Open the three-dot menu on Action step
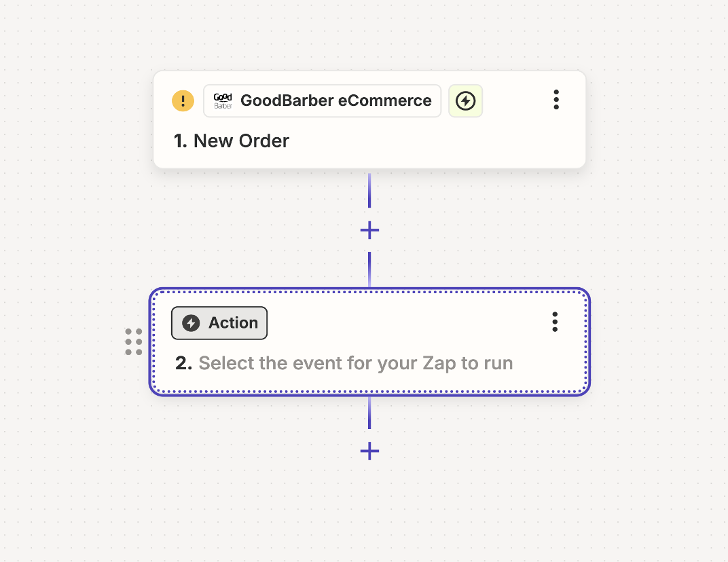The height and width of the screenshot is (562, 728). point(555,322)
